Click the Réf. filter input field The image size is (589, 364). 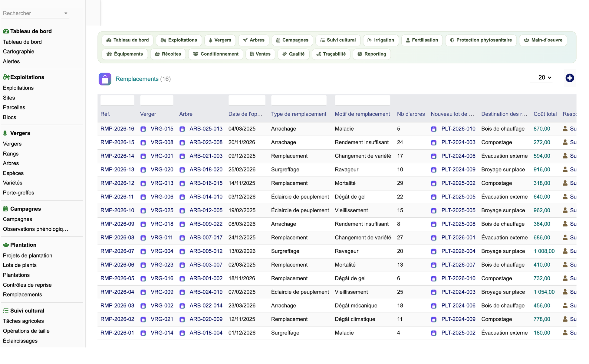point(117,100)
